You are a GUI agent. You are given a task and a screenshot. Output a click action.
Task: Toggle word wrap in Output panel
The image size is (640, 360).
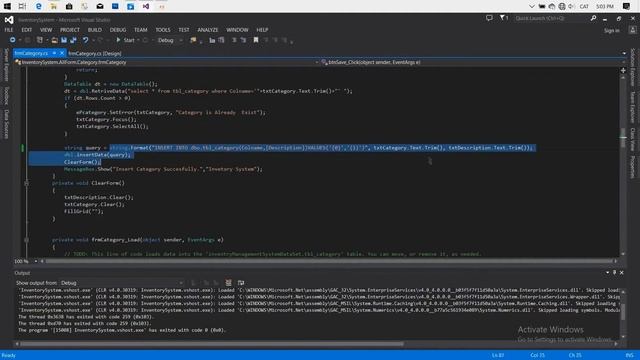241,283
